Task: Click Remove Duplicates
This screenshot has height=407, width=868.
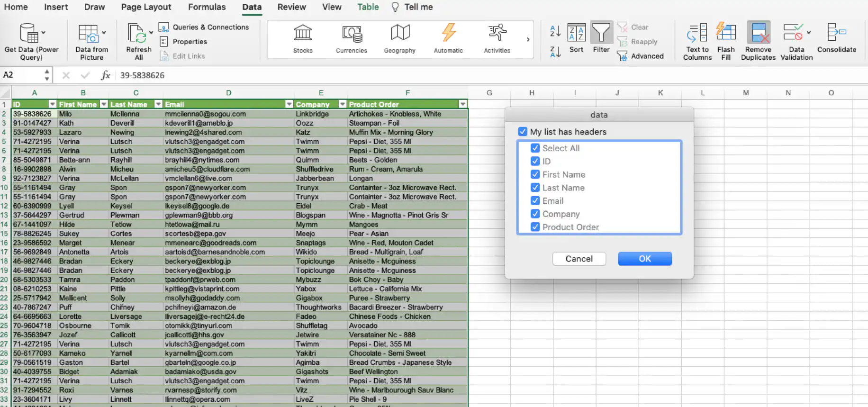Action: (x=759, y=42)
